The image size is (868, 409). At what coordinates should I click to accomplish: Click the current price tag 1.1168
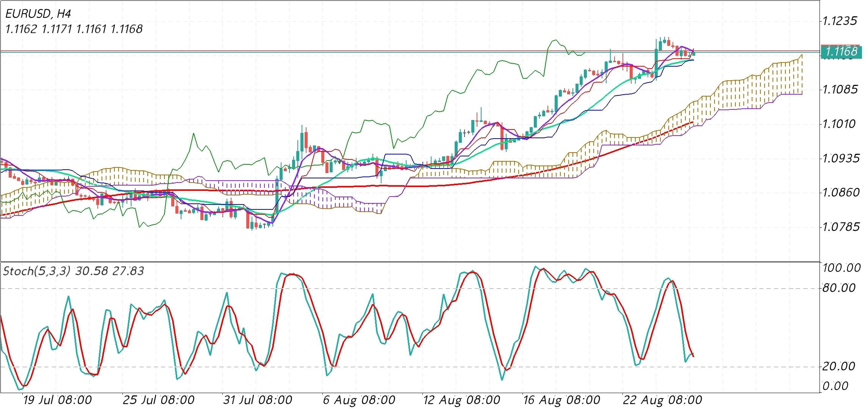(841, 52)
